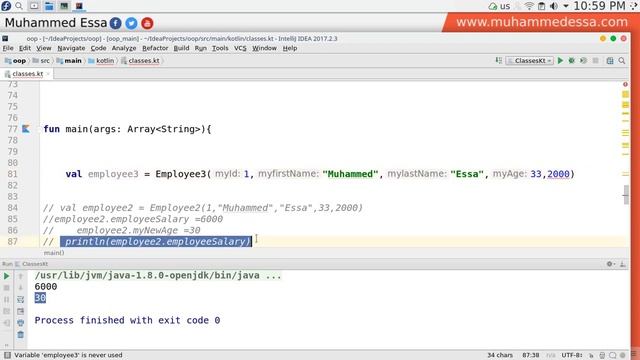Click the editor vertical scrollbar thumb
The width and height of the screenshot is (640, 360).
tap(625, 196)
